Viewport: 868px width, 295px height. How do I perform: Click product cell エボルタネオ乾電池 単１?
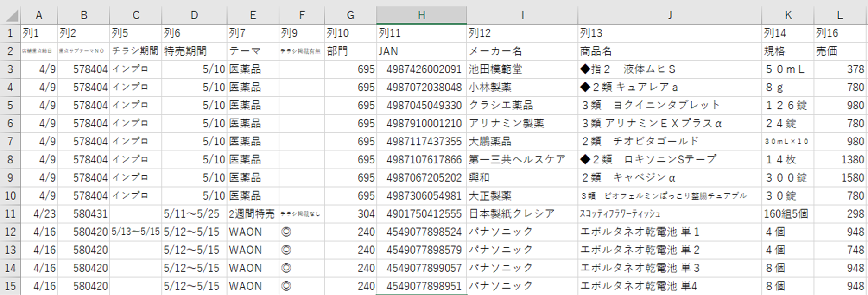point(670,232)
